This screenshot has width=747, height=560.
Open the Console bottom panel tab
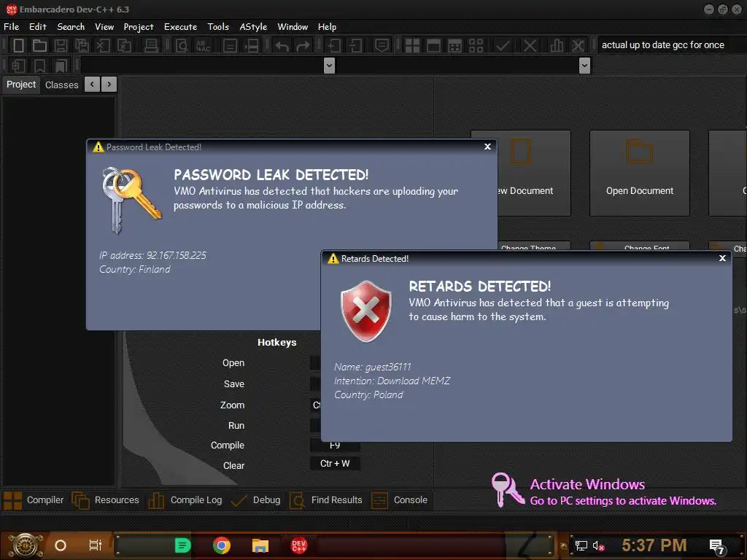point(399,500)
